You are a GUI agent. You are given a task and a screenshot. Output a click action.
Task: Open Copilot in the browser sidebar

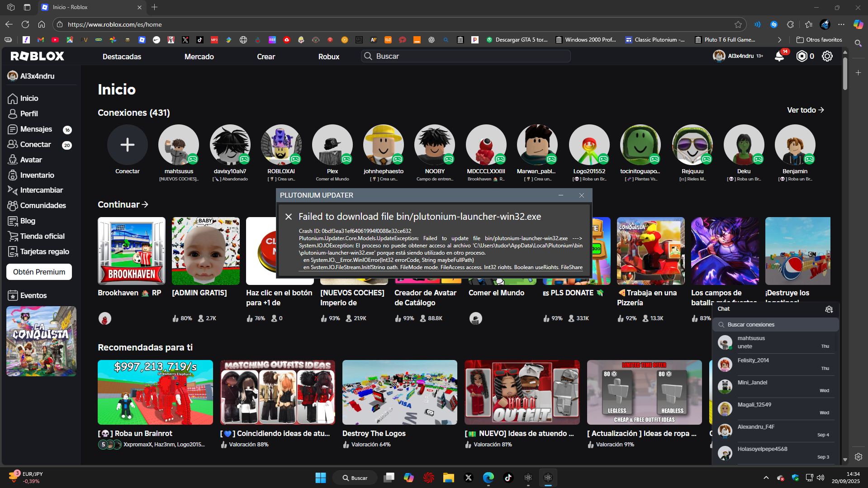tap(858, 24)
